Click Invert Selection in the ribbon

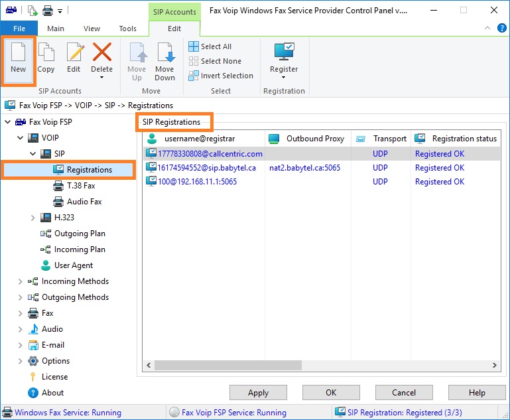point(221,76)
